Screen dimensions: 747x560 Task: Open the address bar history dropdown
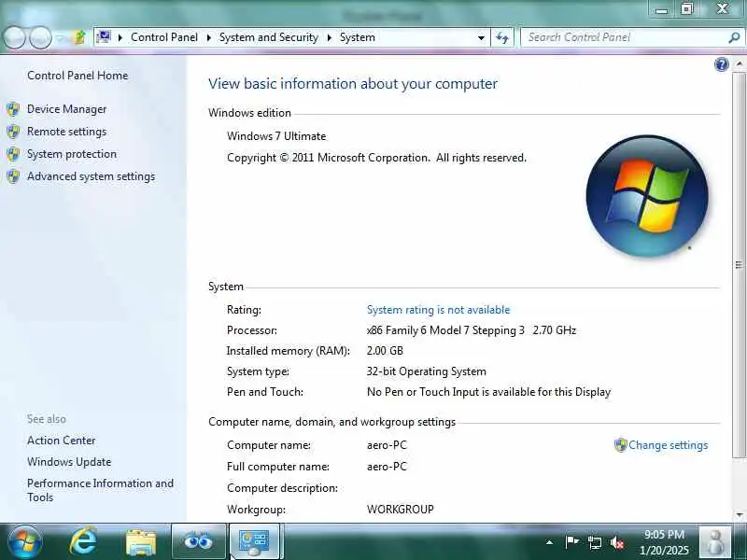(481, 37)
